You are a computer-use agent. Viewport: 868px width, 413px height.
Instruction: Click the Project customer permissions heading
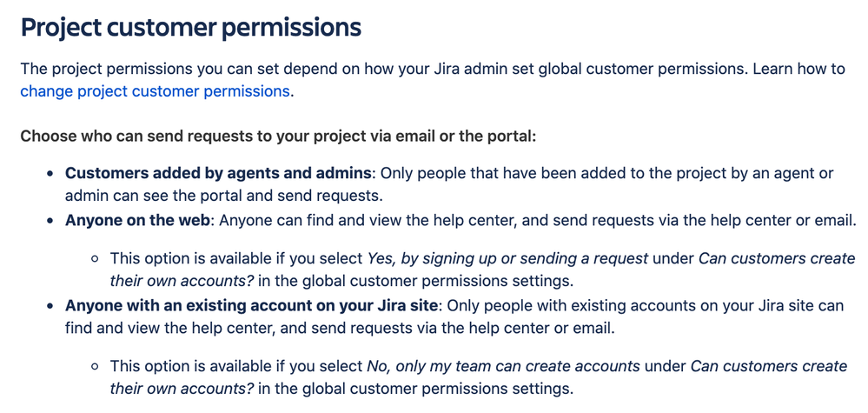pyautogui.click(x=191, y=28)
